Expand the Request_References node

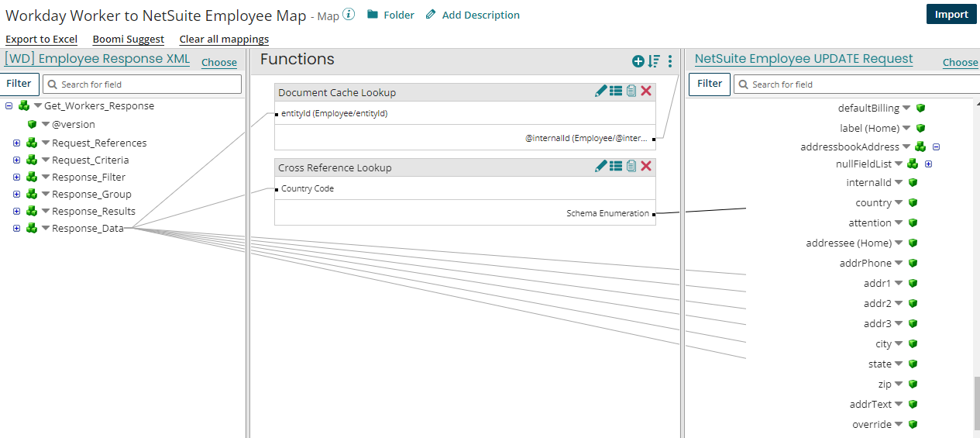(x=17, y=143)
